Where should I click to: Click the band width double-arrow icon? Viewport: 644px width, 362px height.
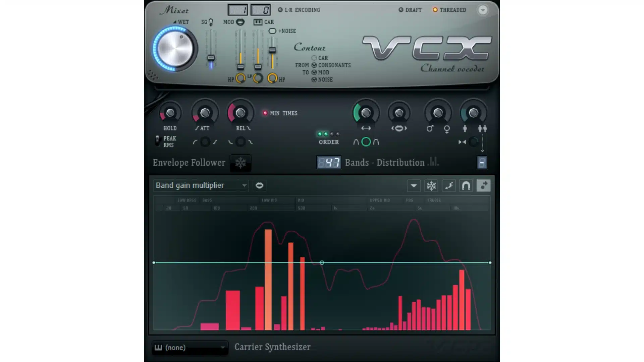pyautogui.click(x=366, y=128)
